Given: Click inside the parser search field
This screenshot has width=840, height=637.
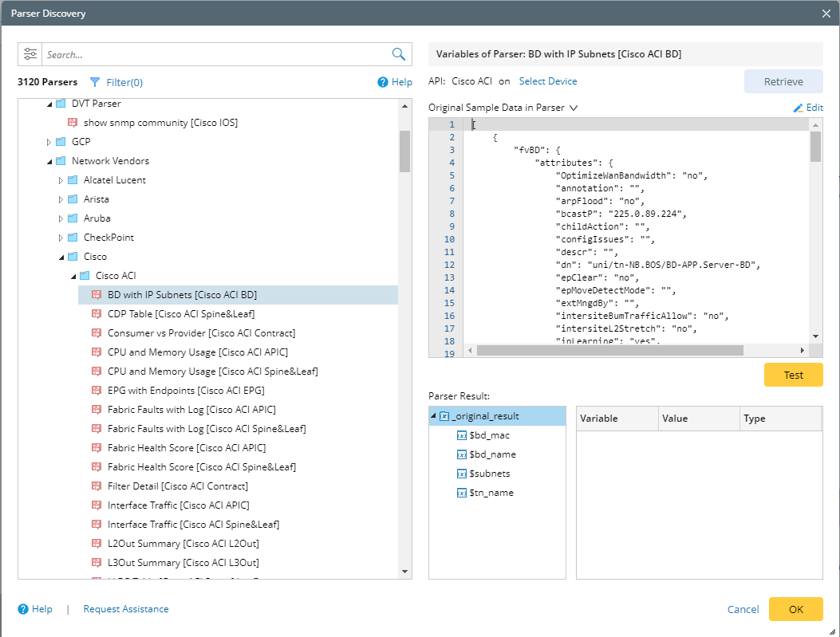Looking at the screenshot, I should (215, 53).
